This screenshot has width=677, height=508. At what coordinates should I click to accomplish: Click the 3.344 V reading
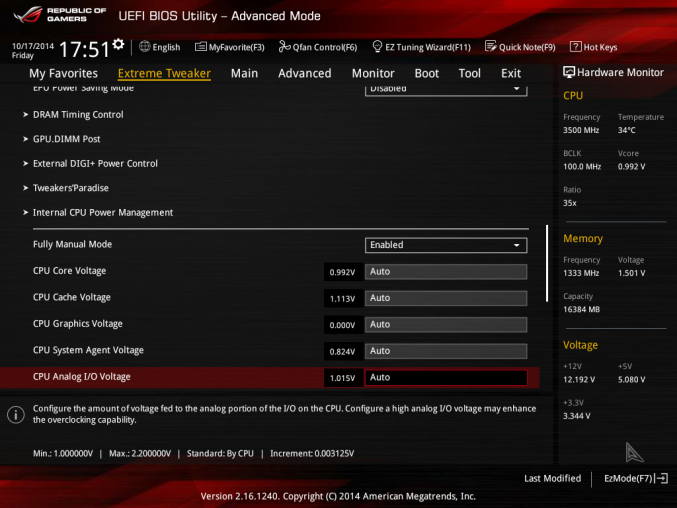(577, 416)
